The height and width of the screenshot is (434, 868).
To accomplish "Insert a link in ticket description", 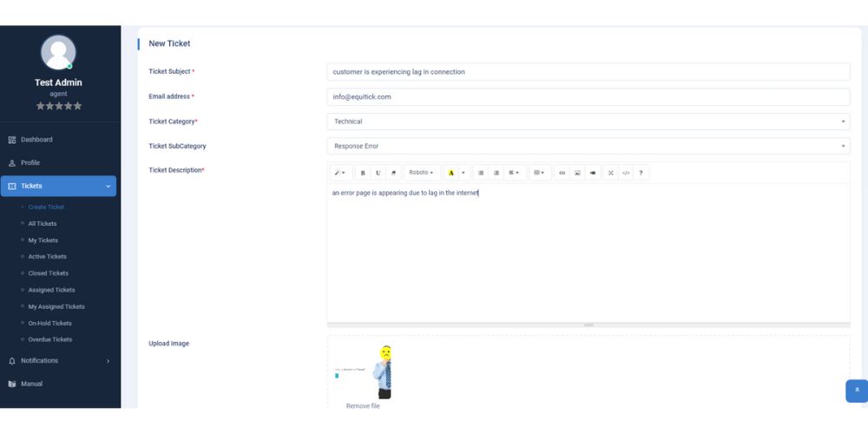I will (562, 173).
